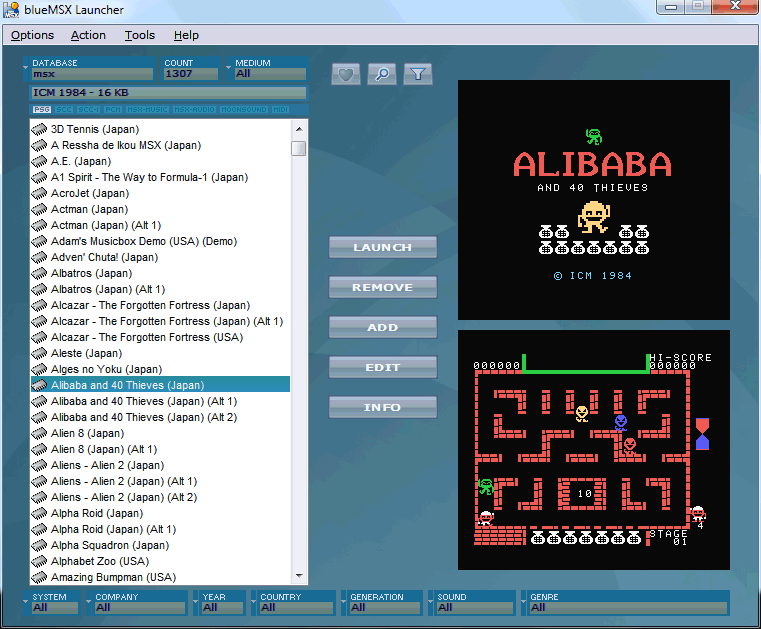Click the COUNT field showing 1307
The width and height of the screenshot is (761, 629).
coord(190,69)
